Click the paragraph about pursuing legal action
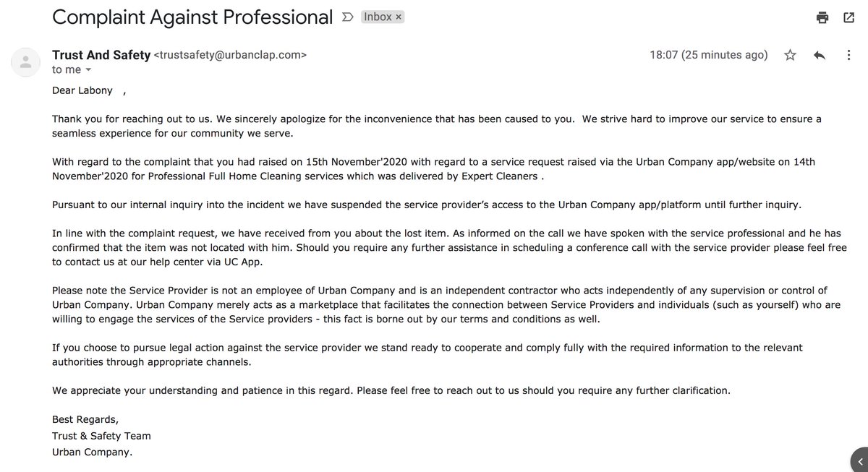 pos(427,354)
